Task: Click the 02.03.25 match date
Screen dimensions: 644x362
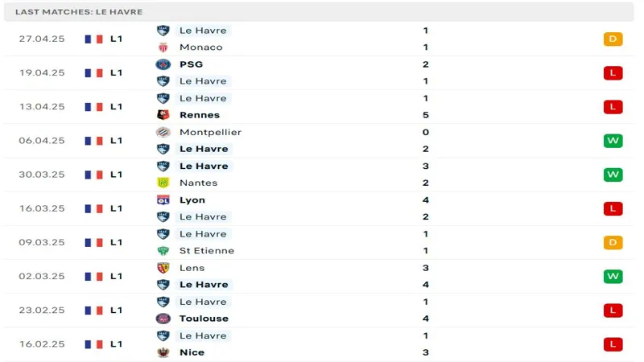Action: coord(42,276)
